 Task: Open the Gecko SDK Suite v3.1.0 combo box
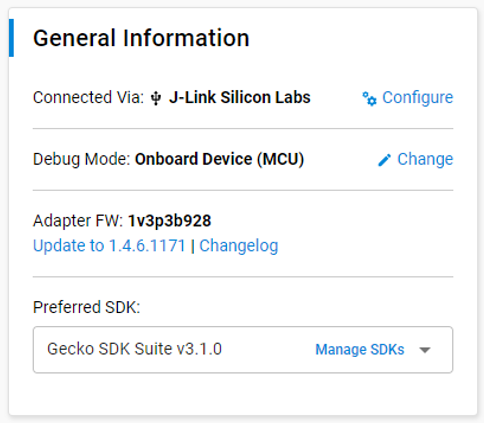pyautogui.click(x=243, y=350)
